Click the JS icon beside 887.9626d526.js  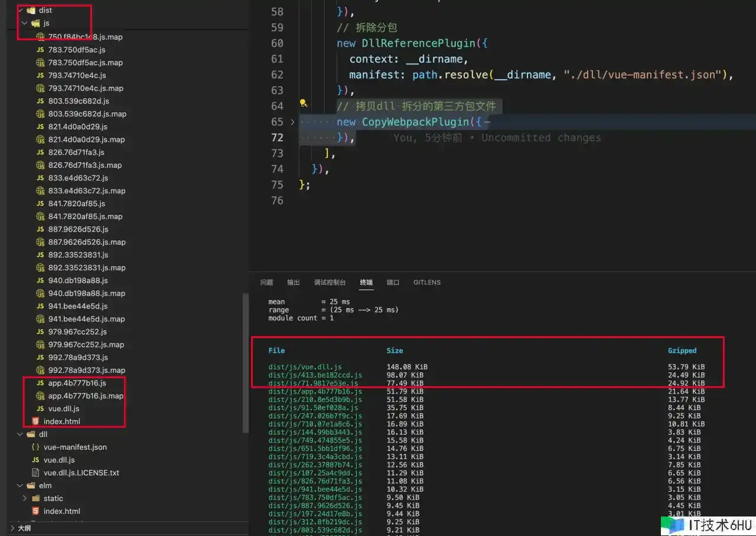pos(40,229)
